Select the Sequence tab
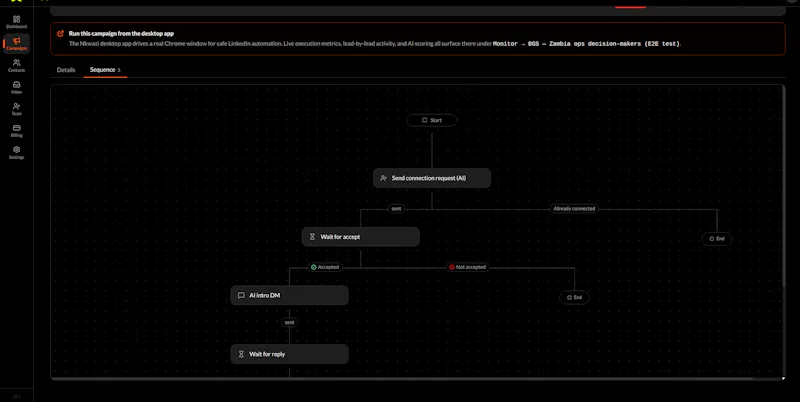Viewport: 800px width, 402px height. [105, 70]
